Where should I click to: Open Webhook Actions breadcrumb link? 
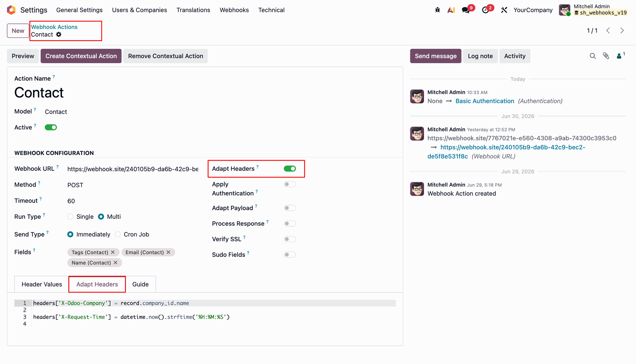54,27
